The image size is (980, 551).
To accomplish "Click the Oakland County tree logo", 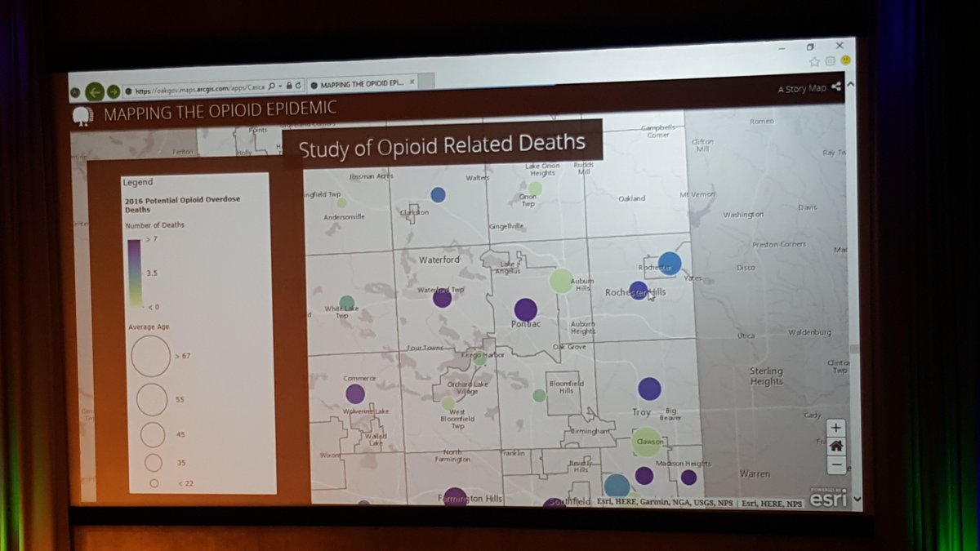I will pos(81,115).
